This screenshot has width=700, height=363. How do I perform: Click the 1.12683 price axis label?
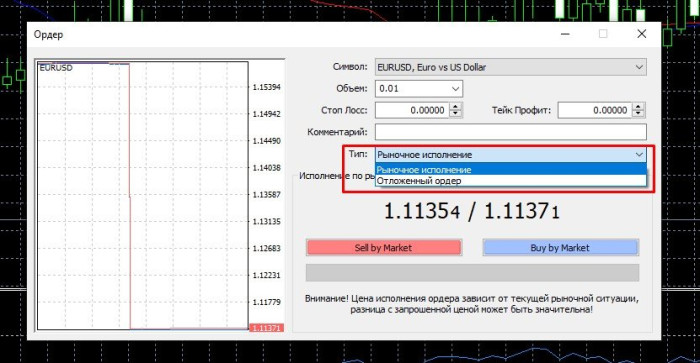point(267,248)
